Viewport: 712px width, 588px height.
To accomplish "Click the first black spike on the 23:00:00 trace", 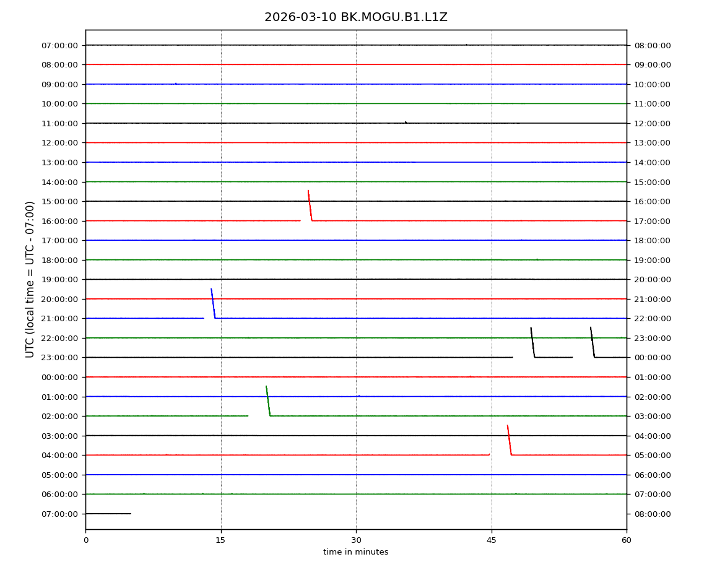I will click(532, 342).
